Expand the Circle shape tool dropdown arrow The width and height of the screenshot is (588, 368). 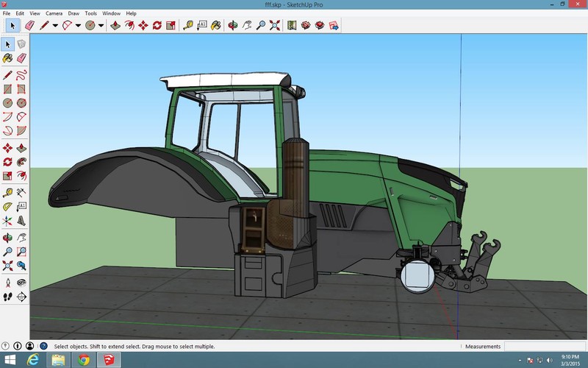coord(101,25)
